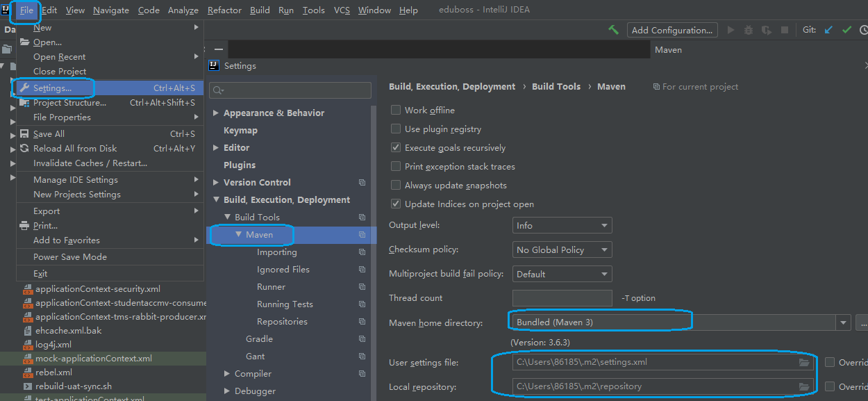868x401 pixels.
Task: Collapse the Build Tools node arrow
Action: pos(227,218)
